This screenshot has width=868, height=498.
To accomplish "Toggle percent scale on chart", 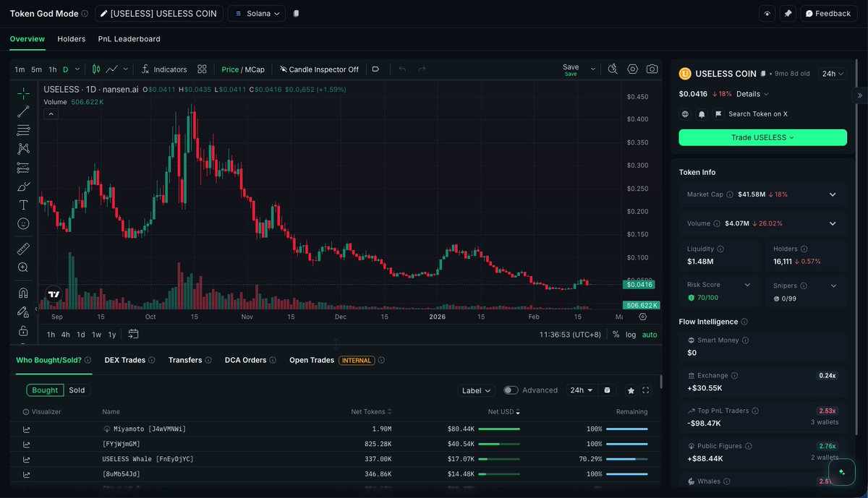I will point(616,335).
